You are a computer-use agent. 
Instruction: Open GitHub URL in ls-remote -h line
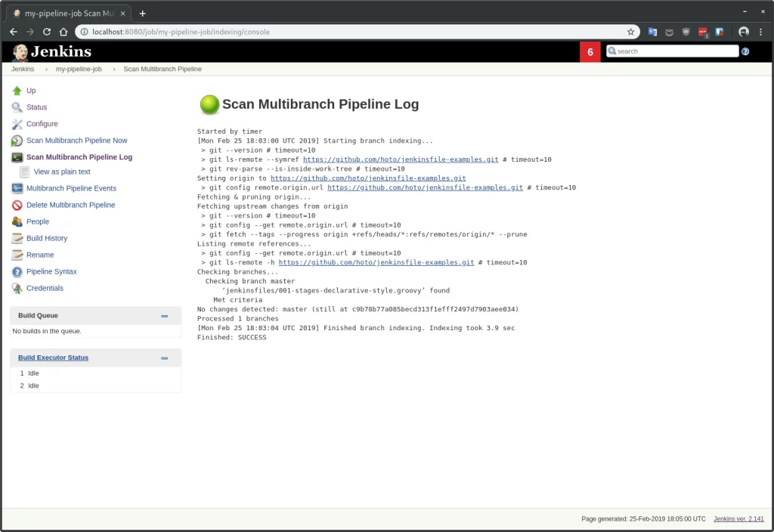click(376, 262)
